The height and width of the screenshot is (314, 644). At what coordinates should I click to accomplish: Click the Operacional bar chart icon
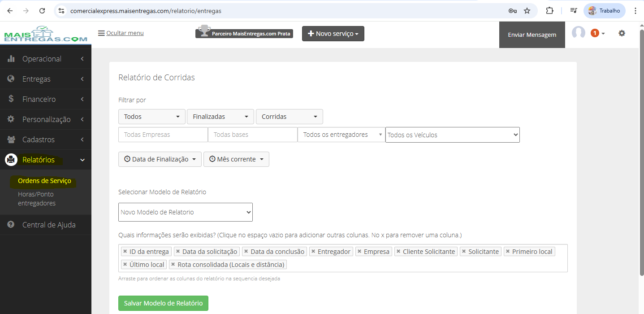[11, 59]
